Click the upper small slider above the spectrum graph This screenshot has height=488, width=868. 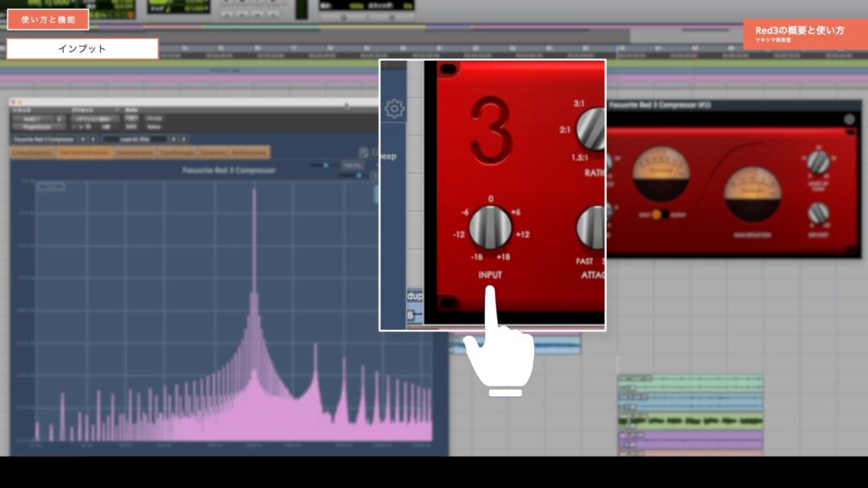tap(325, 165)
